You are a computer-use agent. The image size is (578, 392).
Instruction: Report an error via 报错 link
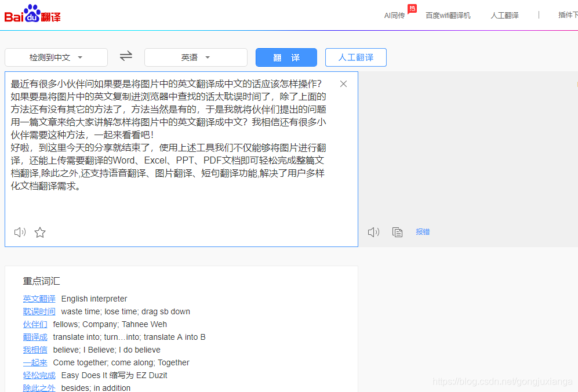point(423,232)
